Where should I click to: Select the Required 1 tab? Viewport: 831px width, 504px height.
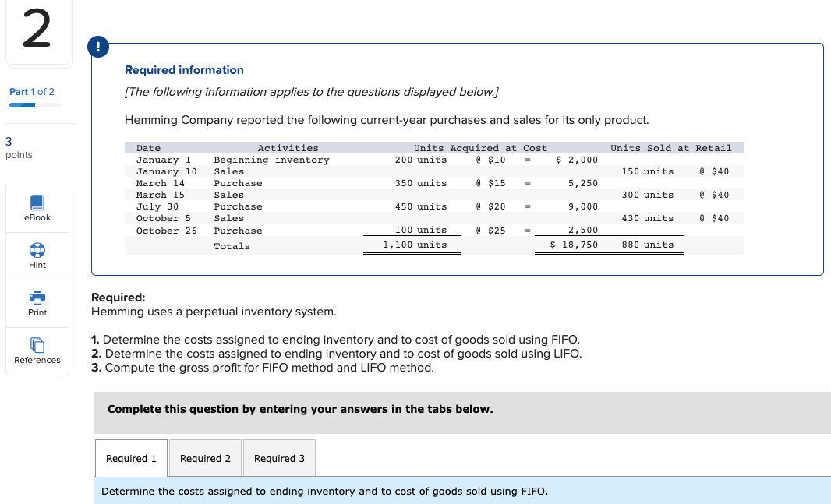click(x=130, y=457)
